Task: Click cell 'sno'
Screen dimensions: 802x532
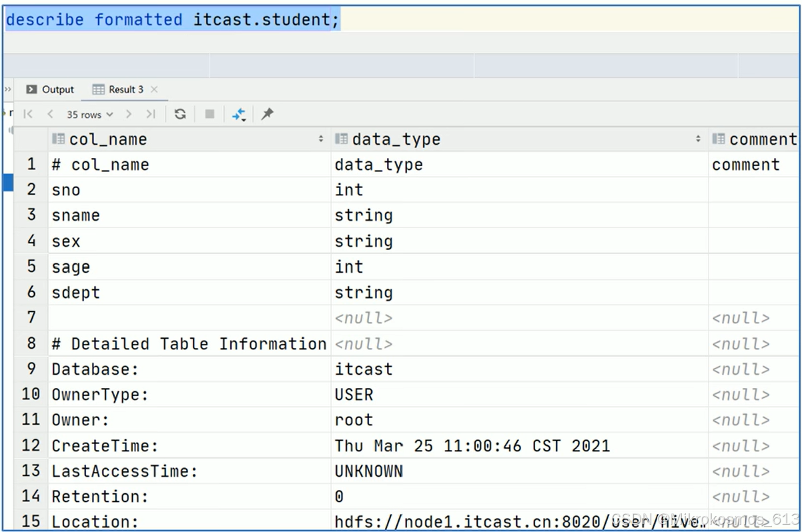Action: click(x=189, y=189)
